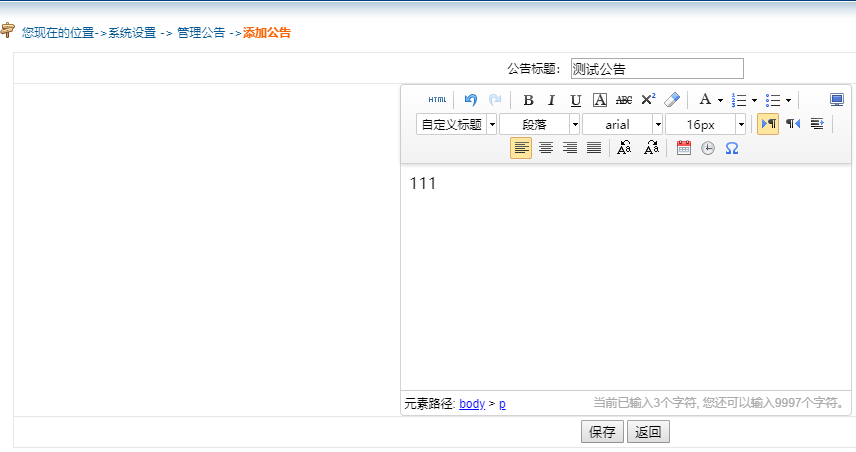Open font color picker arrow
This screenshot has height=452, width=856.
(x=720, y=100)
